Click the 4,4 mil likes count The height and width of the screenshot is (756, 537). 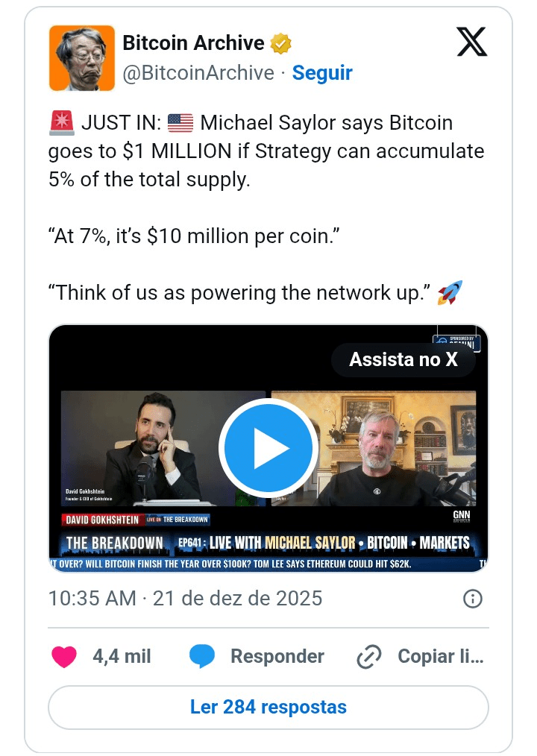(122, 657)
